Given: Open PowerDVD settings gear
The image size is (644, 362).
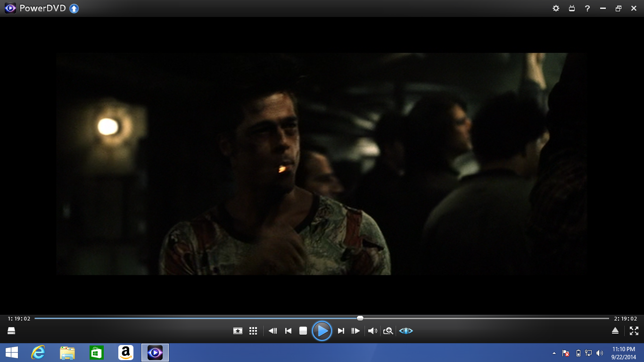Looking at the screenshot, I should [x=556, y=8].
